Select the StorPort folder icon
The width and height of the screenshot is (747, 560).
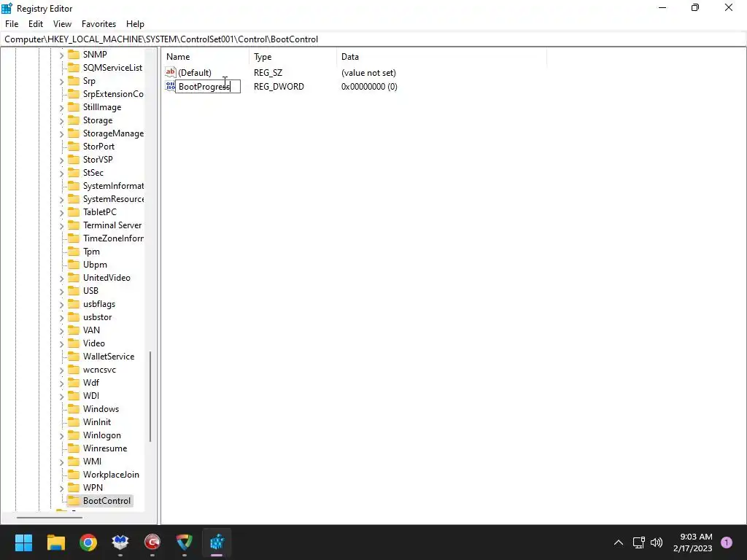(x=74, y=146)
